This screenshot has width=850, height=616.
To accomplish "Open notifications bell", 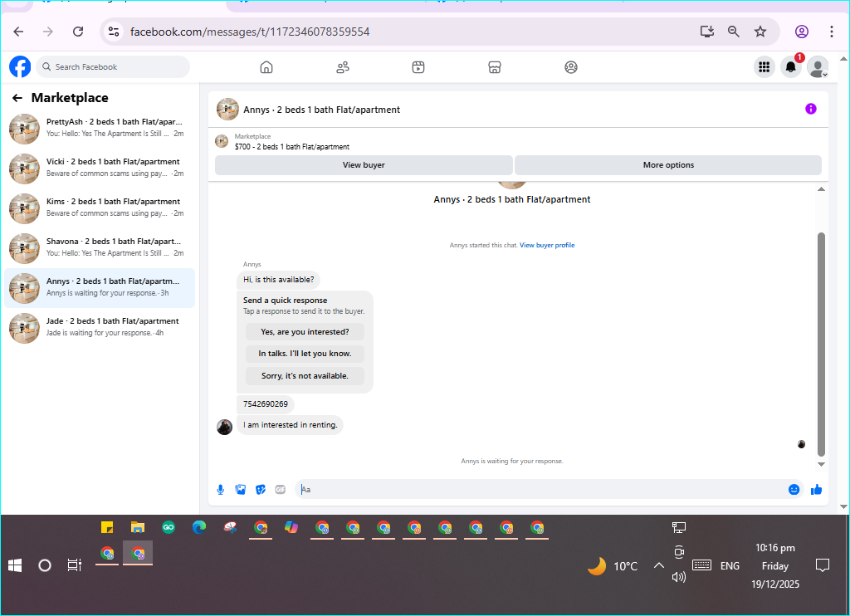I will coord(791,66).
